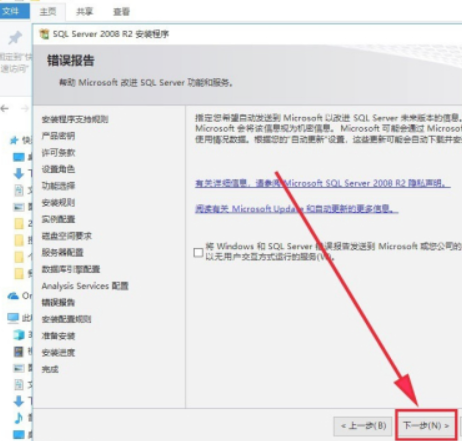This screenshot has width=462, height=441.
Task: Select the 功能选择 step
Action: 58,186
